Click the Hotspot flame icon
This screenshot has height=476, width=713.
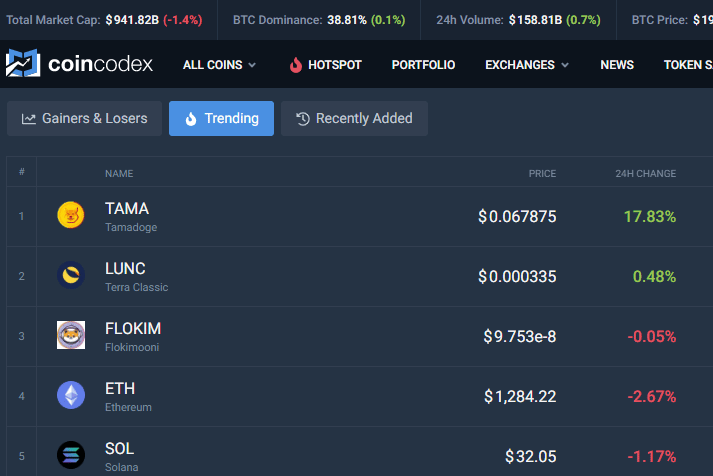click(296, 65)
